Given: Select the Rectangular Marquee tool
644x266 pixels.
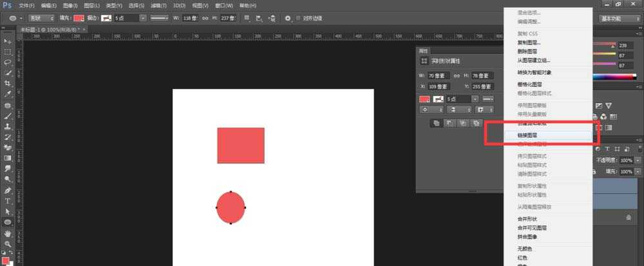Looking at the screenshot, I should pyautogui.click(x=8, y=52).
